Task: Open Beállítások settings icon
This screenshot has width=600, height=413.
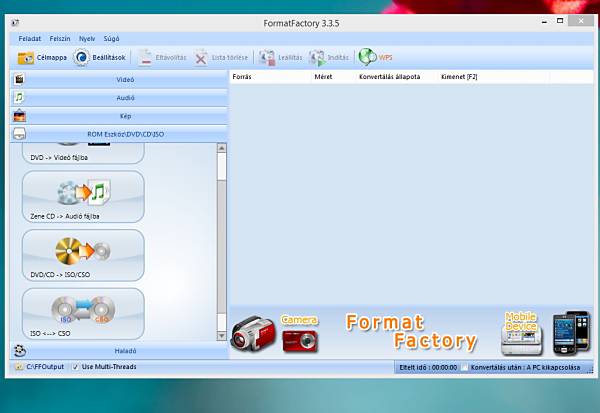Action: point(81,58)
